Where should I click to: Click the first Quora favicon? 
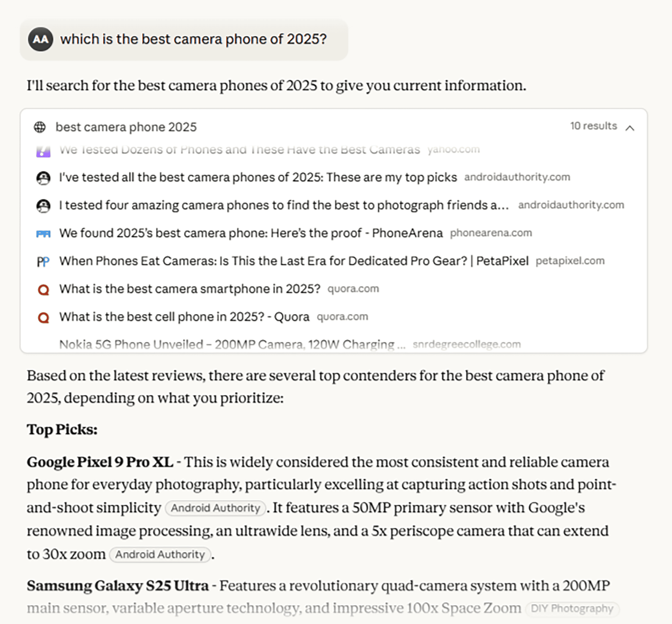[43, 289]
